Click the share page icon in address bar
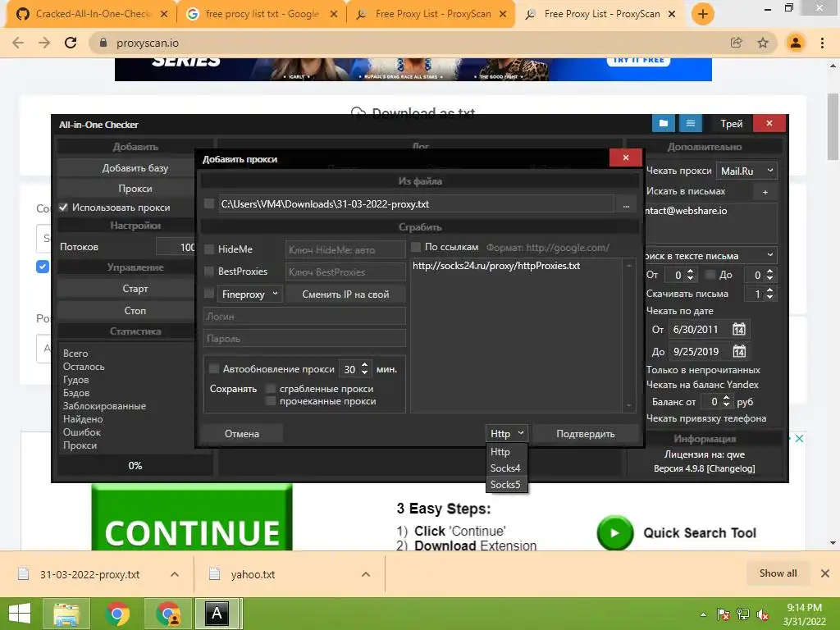 pos(737,43)
